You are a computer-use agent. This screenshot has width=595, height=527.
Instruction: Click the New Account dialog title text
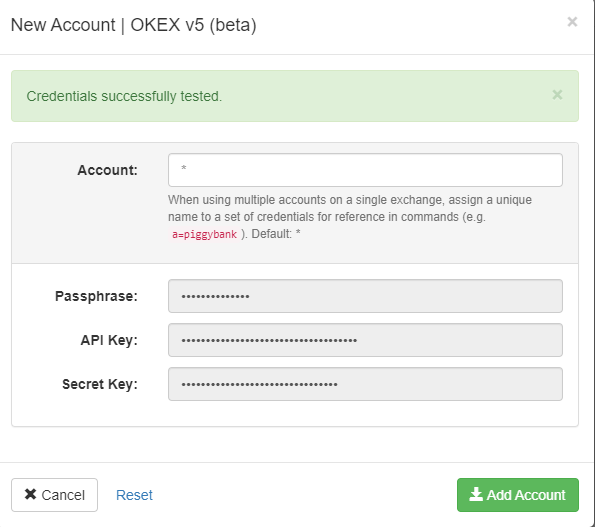click(x=134, y=25)
